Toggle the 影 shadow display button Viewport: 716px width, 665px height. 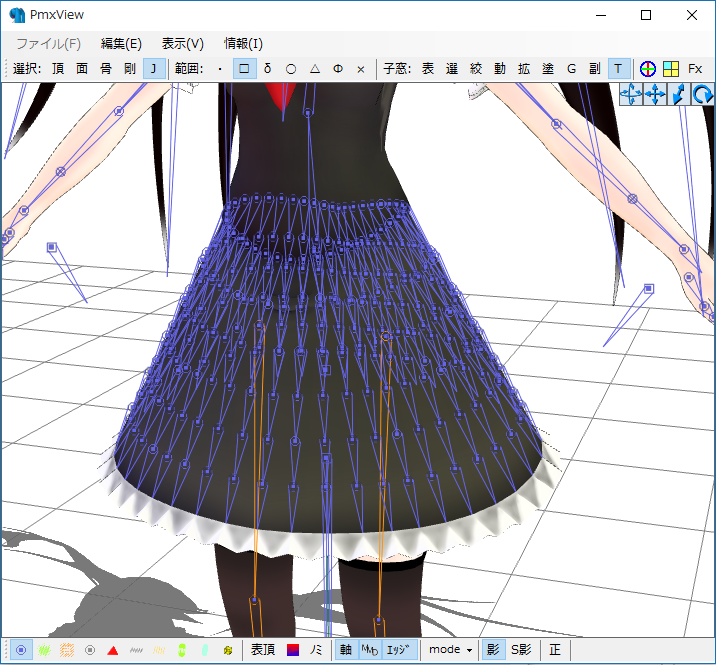point(492,650)
